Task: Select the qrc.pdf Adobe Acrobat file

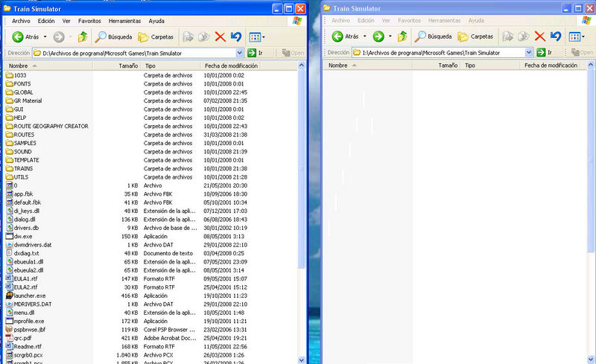Action: click(x=22, y=337)
